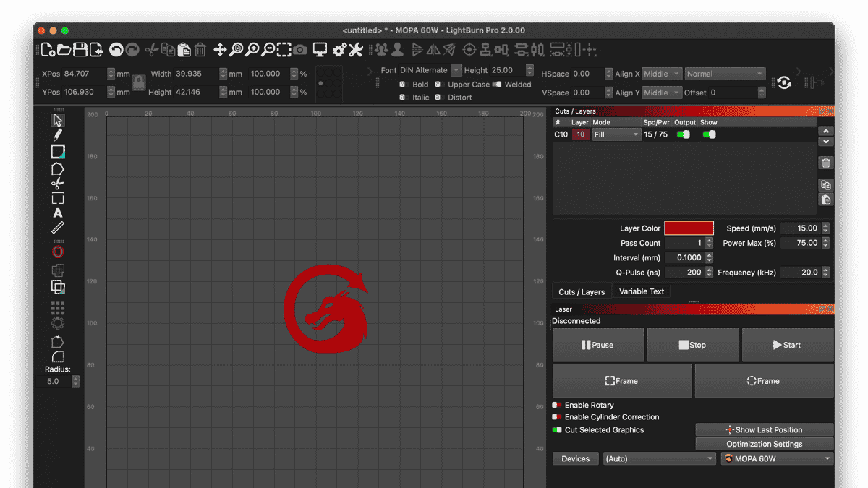This screenshot has width=868, height=488.
Task: Switch to Cuts / Layers tab
Action: 582,292
